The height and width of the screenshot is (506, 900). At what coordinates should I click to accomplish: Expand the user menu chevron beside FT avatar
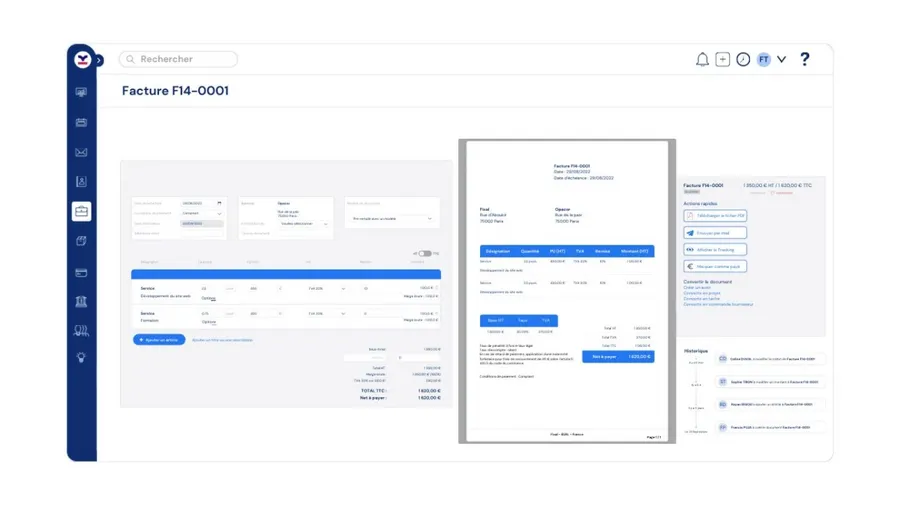(x=782, y=60)
